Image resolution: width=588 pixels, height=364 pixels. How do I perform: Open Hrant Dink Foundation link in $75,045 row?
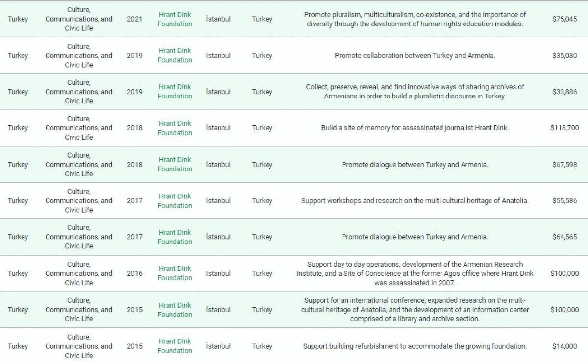pyautogui.click(x=174, y=19)
